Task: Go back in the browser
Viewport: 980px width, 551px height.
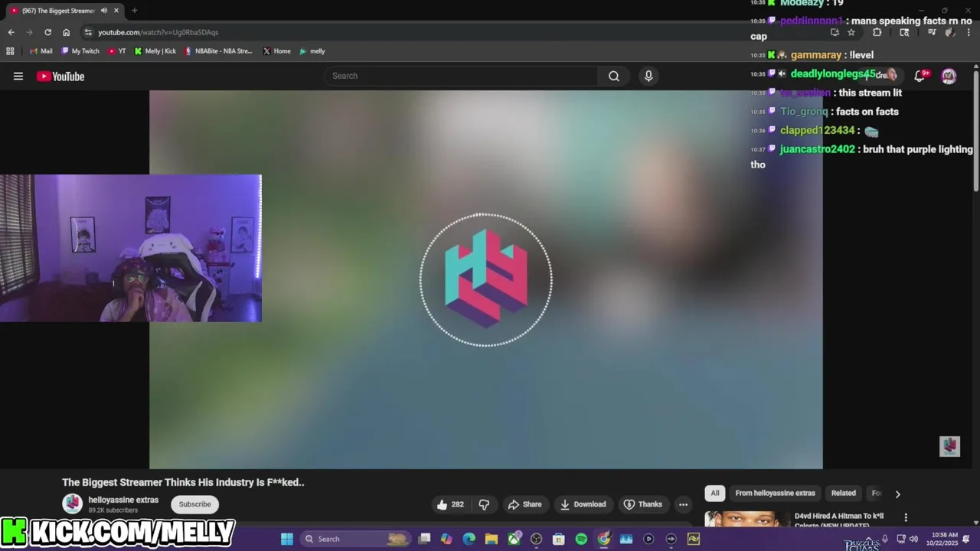Action: pyautogui.click(x=11, y=32)
